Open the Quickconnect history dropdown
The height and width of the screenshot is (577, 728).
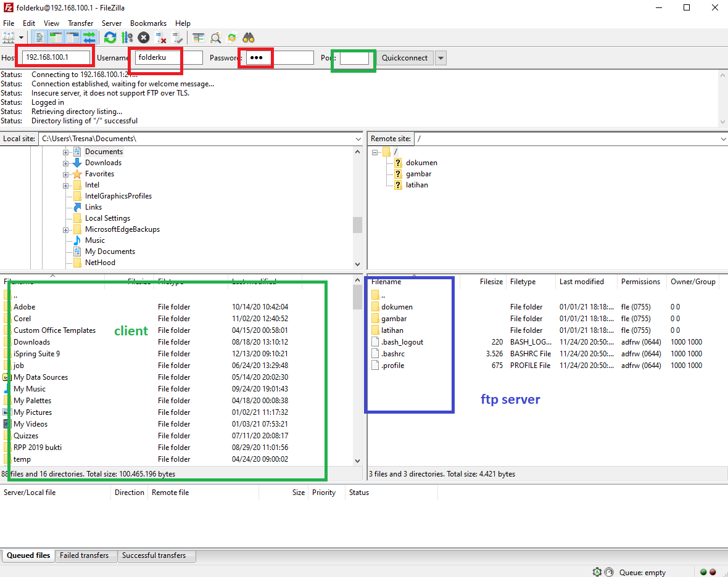click(x=441, y=58)
